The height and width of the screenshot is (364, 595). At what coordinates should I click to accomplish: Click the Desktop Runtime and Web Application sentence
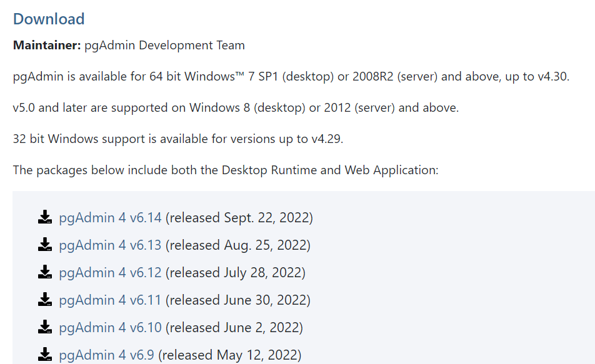pos(225,170)
